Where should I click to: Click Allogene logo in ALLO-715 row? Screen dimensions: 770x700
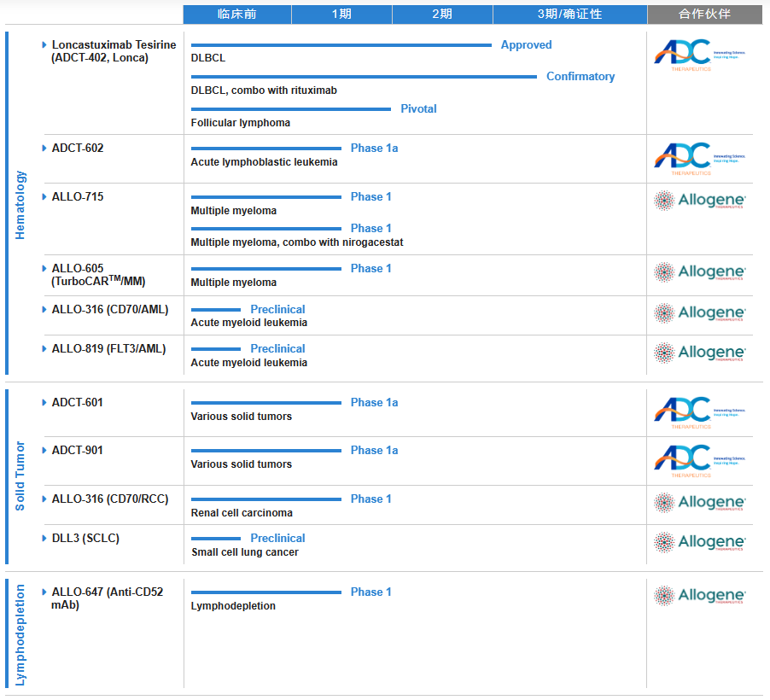tap(699, 201)
